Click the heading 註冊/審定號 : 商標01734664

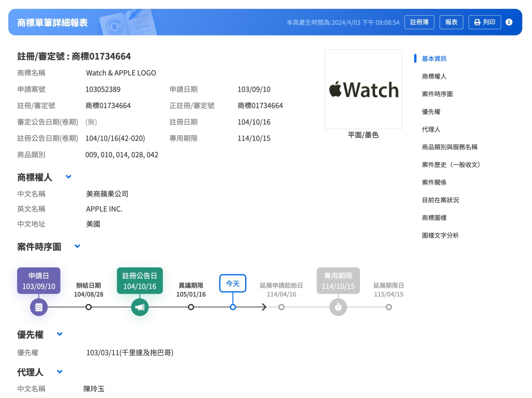click(74, 56)
